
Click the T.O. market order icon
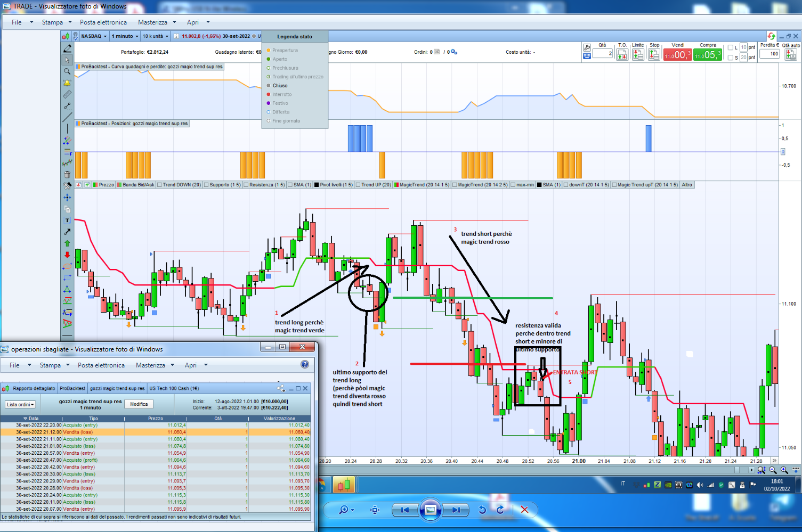(x=622, y=54)
